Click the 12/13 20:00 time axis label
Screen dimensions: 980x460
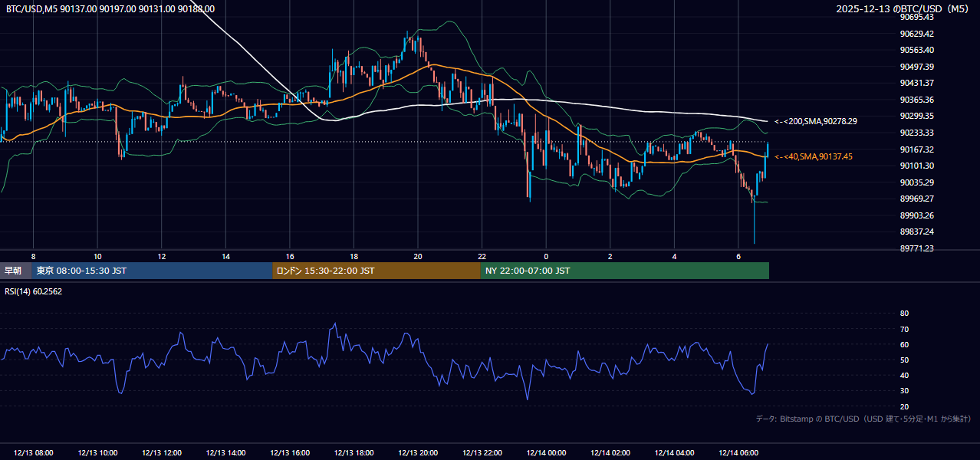point(418,453)
